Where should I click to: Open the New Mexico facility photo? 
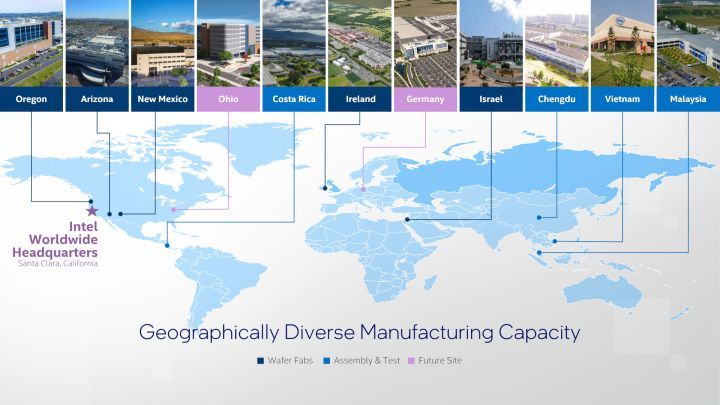pos(163,43)
